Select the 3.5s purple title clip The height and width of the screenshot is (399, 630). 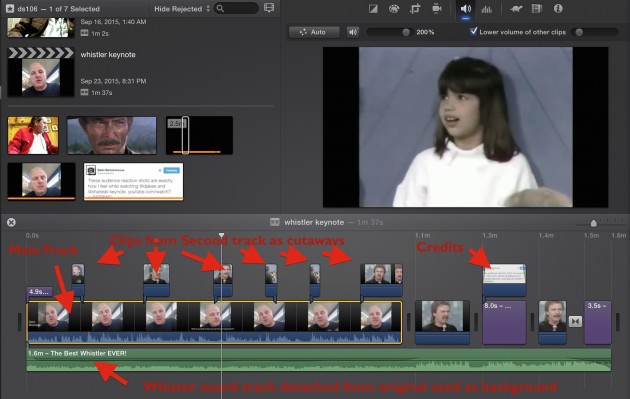(597, 322)
